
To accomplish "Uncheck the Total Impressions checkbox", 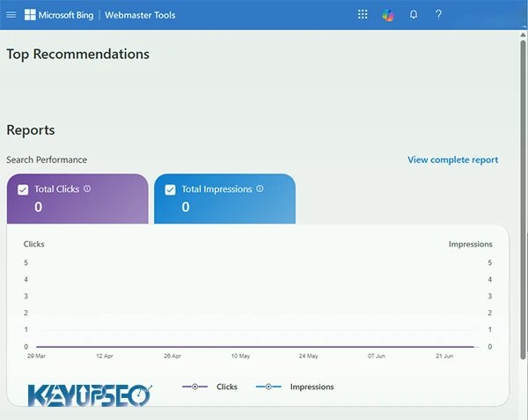I will pos(170,189).
